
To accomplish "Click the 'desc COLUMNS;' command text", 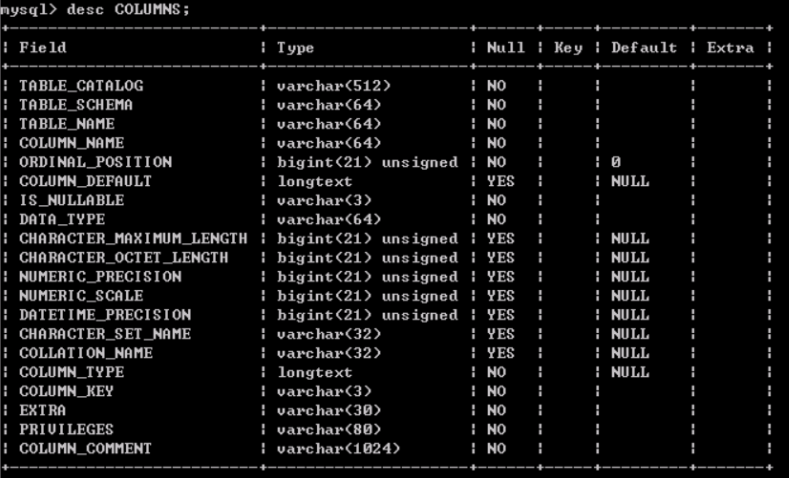I will tap(128, 9).
